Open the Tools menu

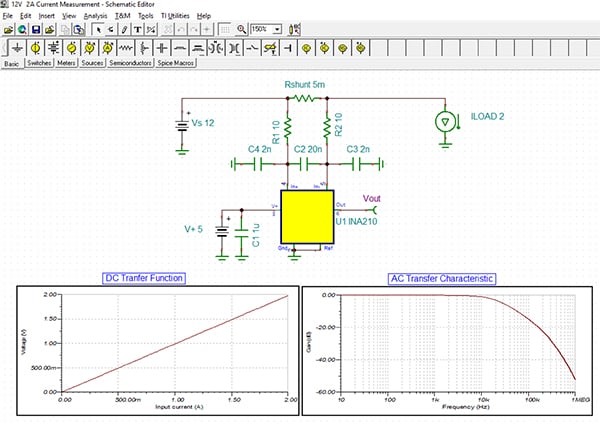pos(146,16)
